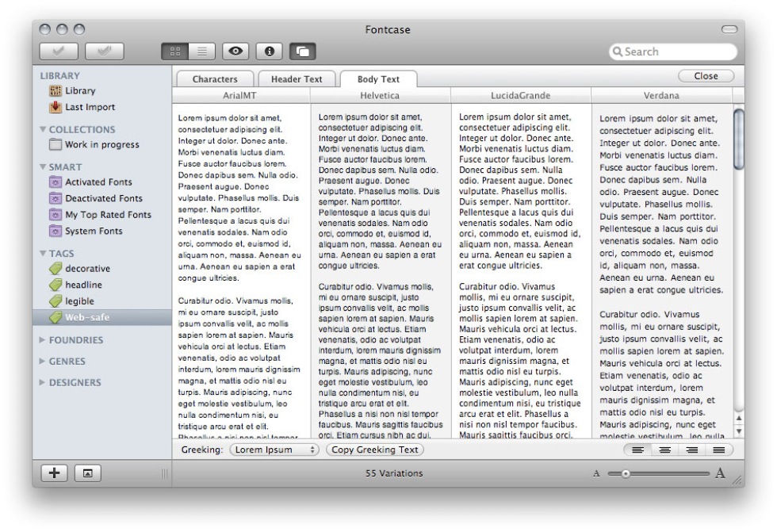Click the info button in toolbar
Viewport: 777px width, 532px height.
(269, 52)
